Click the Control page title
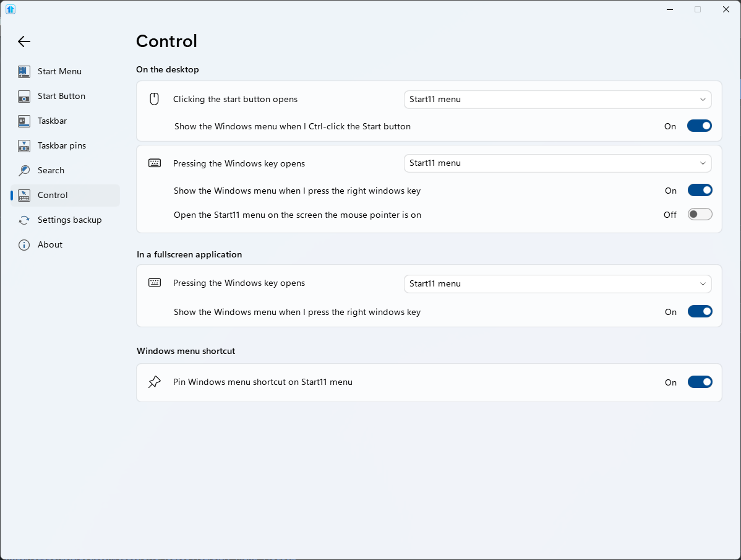This screenshot has height=560, width=741. (166, 41)
